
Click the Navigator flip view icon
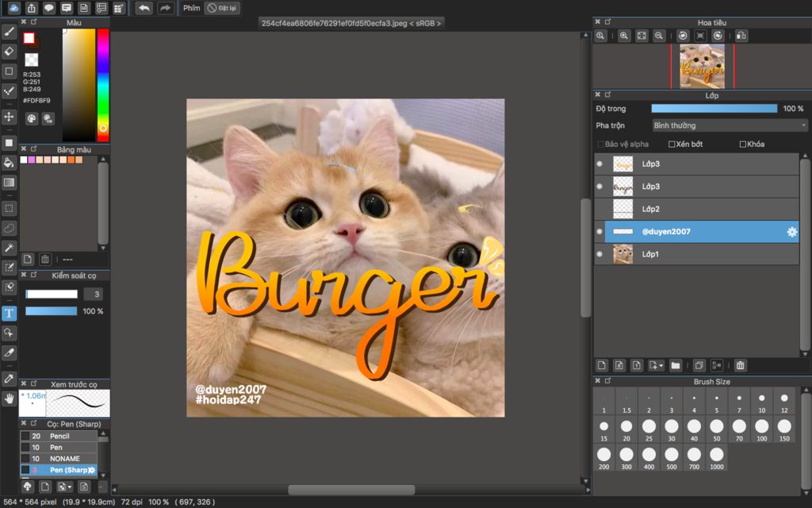tap(741, 36)
